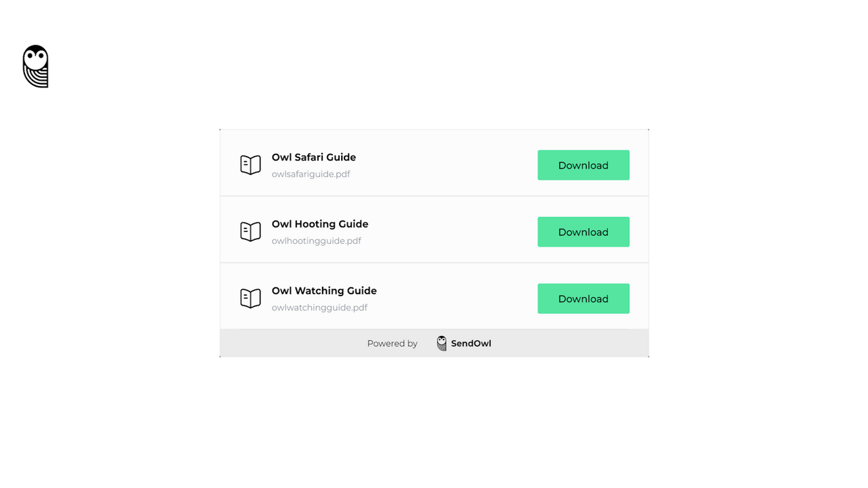Download the Owl Safari Guide
This screenshot has height=488, width=868.
pyautogui.click(x=583, y=165)
